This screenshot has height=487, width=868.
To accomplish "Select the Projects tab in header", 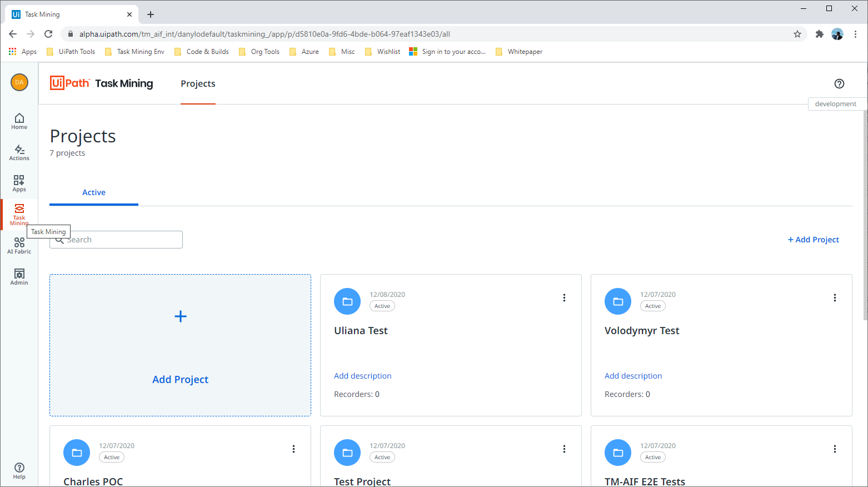I will pyautogui.click(x=198, y=83).
